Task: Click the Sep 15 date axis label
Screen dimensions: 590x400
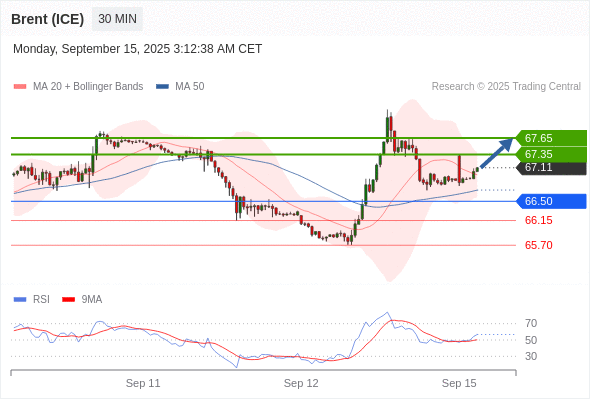Action: (x=459, y=383)
